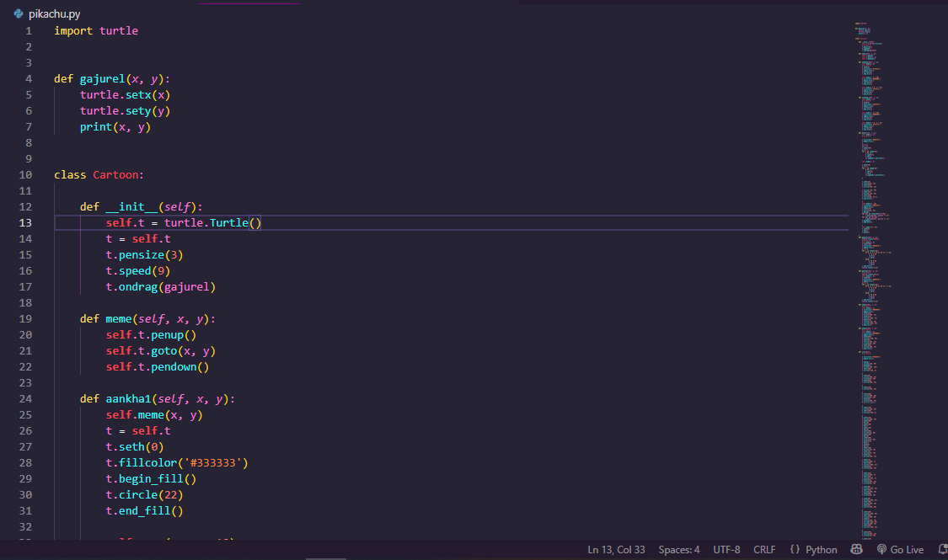
Task: Change end of line sequence CRLF
Action: click(764, 550)
